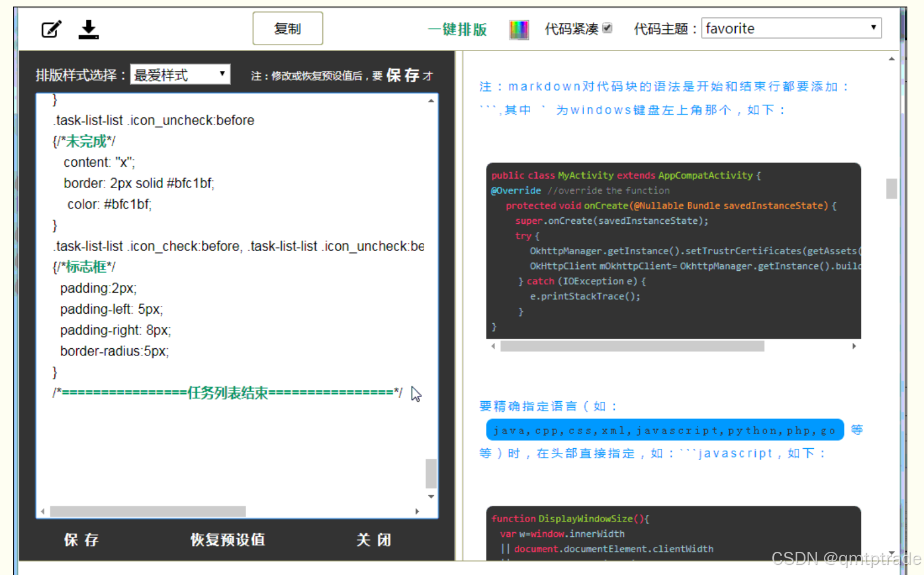Click the 'content: "x";' line in editor
The width and height of the screenshot is (924, 575).
click(x=99, y=162)
